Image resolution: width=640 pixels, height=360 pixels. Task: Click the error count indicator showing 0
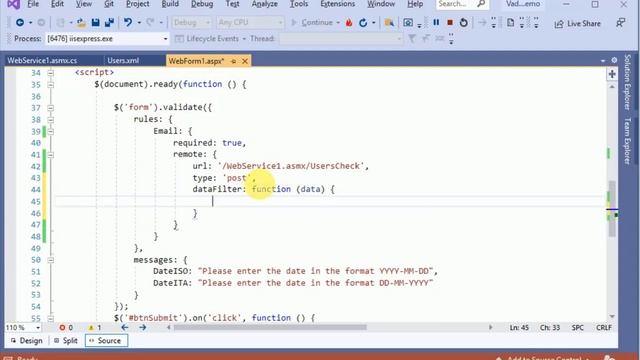coord(66,328)
